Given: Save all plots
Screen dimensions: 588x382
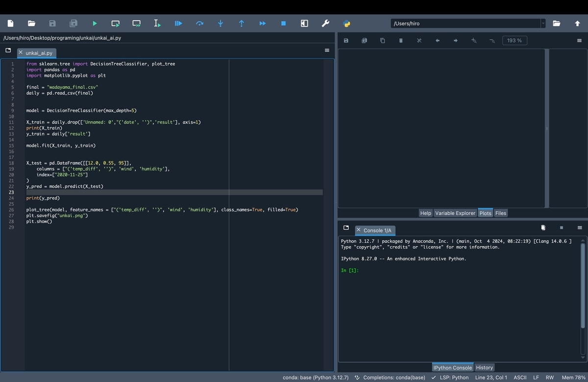Looking at the screenshot, I should tap(364, 41).
